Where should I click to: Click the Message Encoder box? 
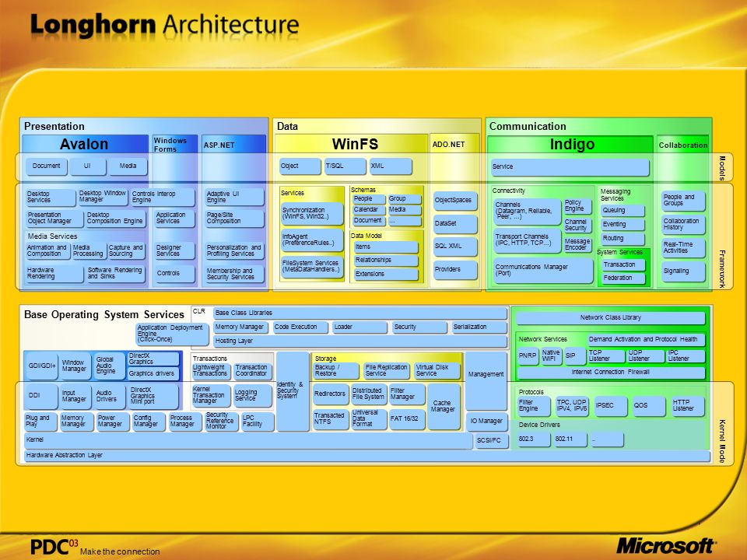coord(577,245)
